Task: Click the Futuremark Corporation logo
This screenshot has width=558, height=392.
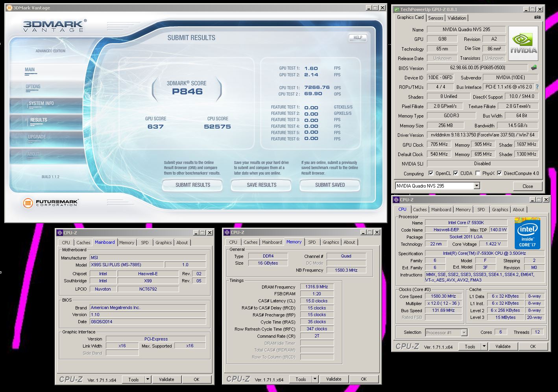Action: [51, 203]
